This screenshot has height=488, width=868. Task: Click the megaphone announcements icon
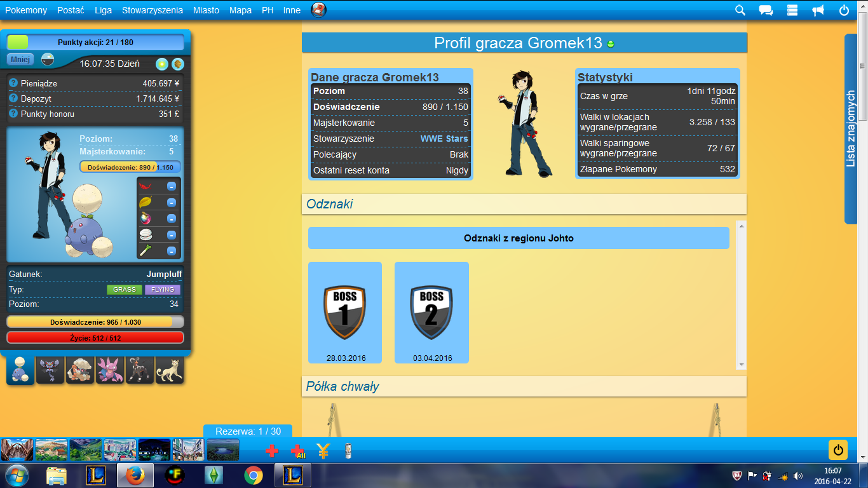tap(818, 10)
